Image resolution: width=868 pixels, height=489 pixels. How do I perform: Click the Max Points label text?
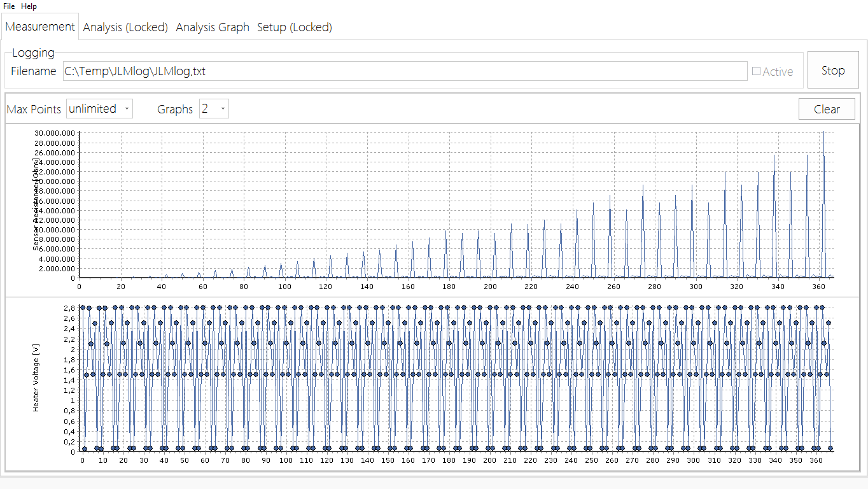click(x=34, y=109)
